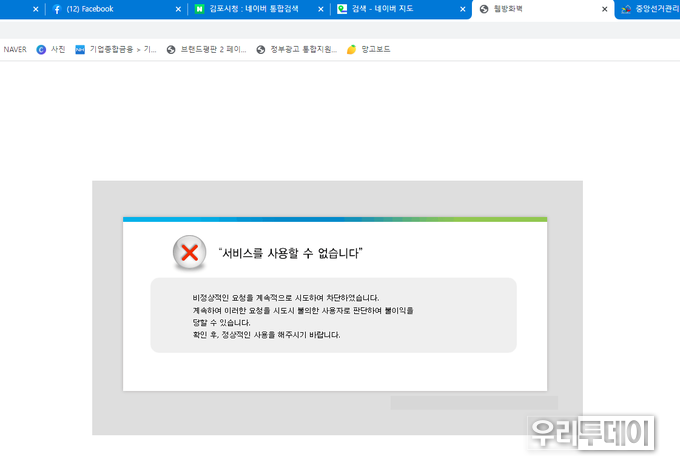The height and width of the screenshot is (471, 680).
Task: Close the Facebook tab
Action: point(178,9)
